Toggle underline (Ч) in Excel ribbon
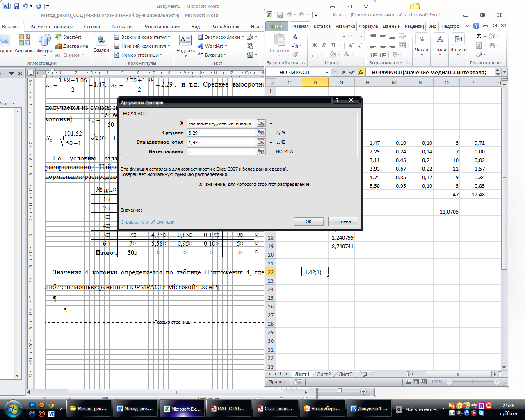 pos(333,46)
